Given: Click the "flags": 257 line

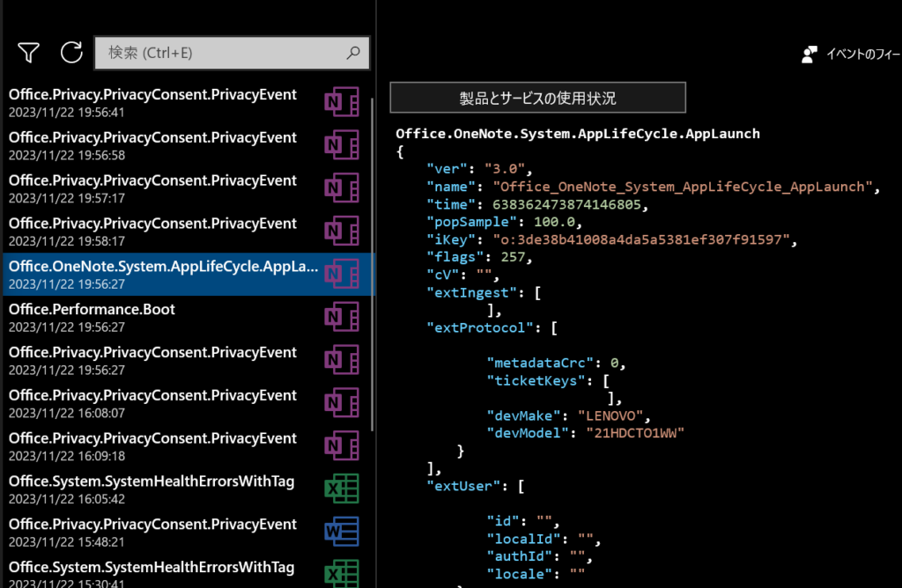Looking at the screenshot, I should [479, 257].
